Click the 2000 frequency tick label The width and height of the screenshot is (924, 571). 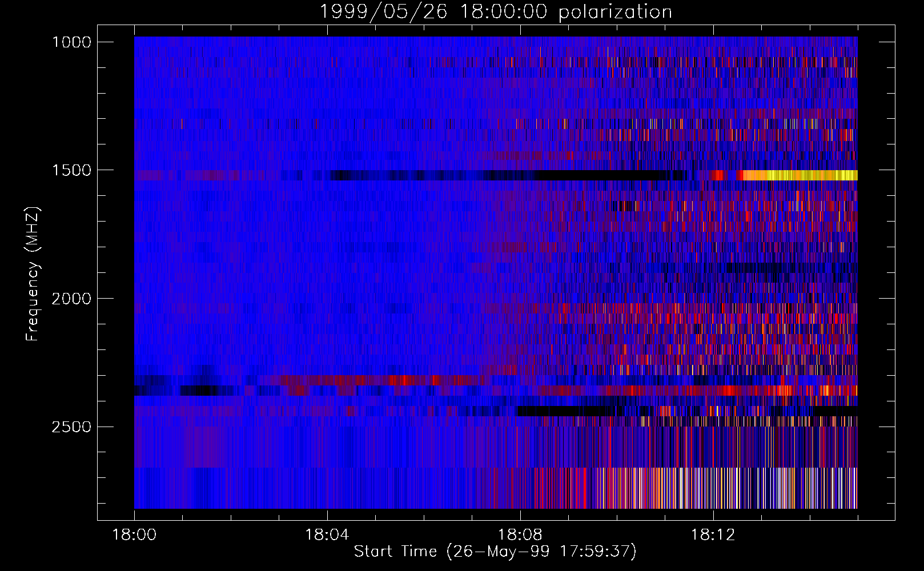pos(71,299)
